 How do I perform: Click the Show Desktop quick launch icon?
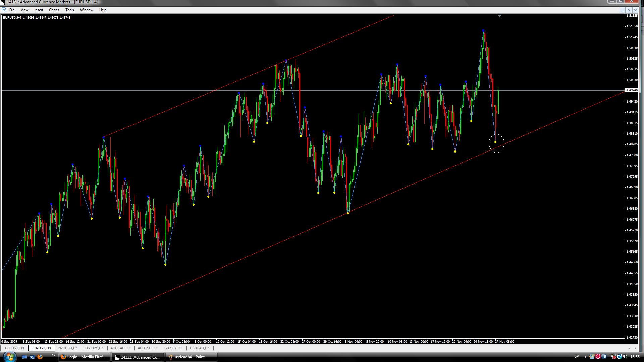(x=24, y=357)
